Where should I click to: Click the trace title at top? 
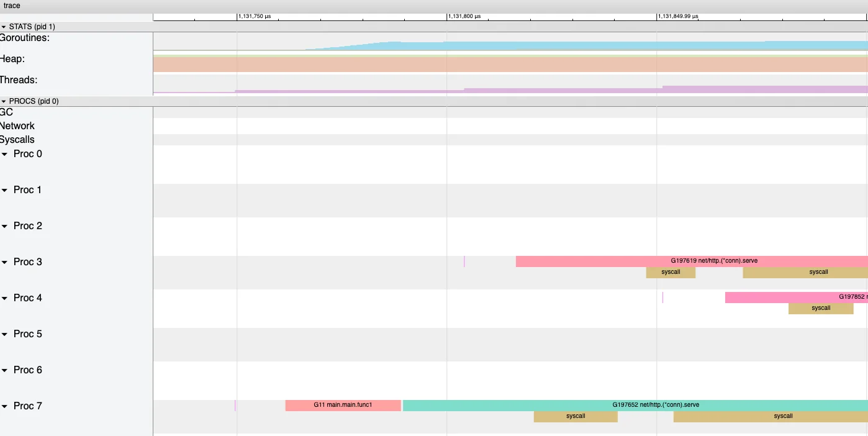point(12,6)
